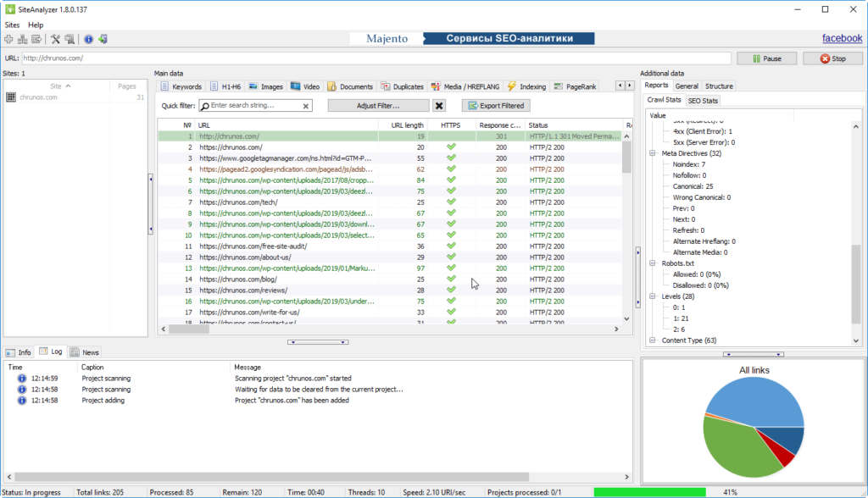Open the Sites menu
868x498 pixels.
(11, 25)
